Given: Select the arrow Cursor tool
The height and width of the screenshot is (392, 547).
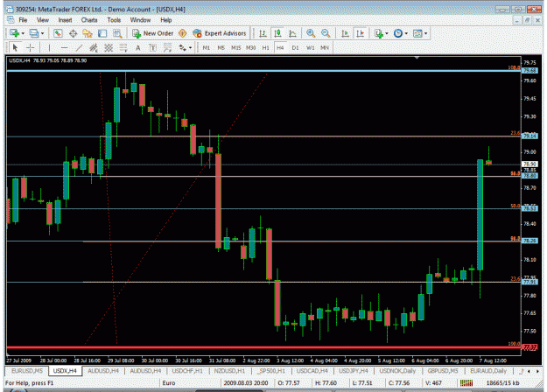Looking at the screenshot, I should tap(15, 48).
